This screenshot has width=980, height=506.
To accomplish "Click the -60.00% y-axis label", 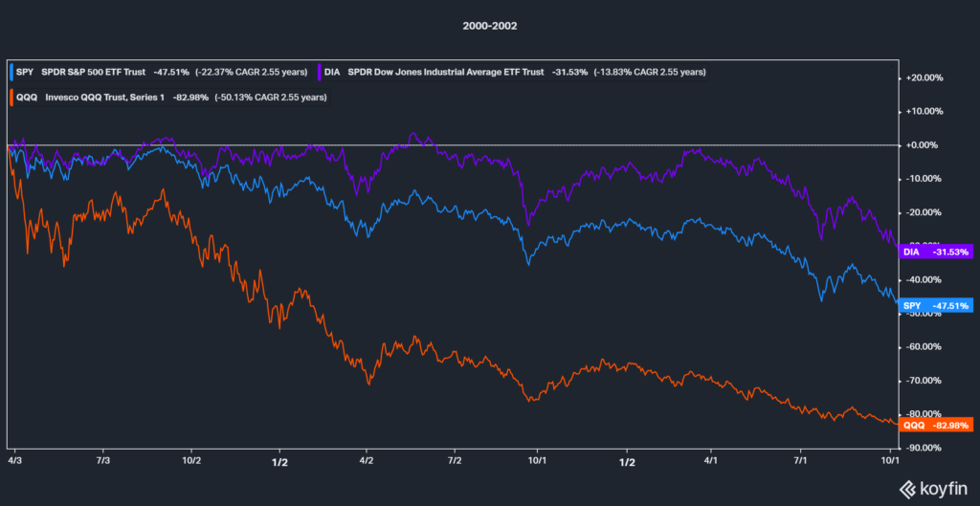I will [924, 346].
